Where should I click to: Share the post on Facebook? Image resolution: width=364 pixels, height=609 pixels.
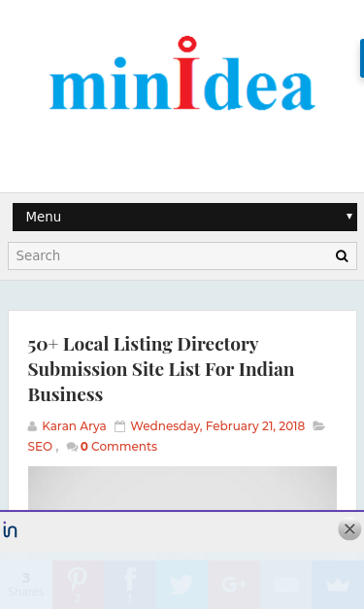coord(130,585)
